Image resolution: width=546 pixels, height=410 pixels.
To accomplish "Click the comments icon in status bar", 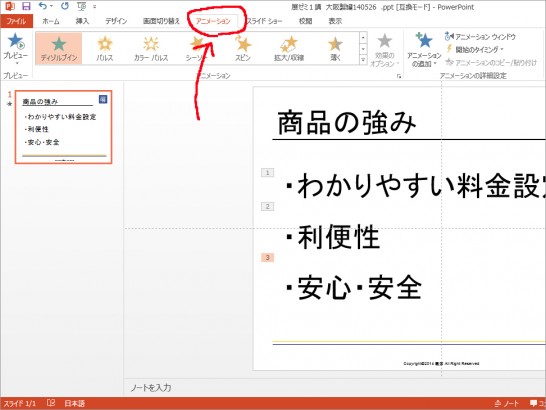I will pos(534,403).
